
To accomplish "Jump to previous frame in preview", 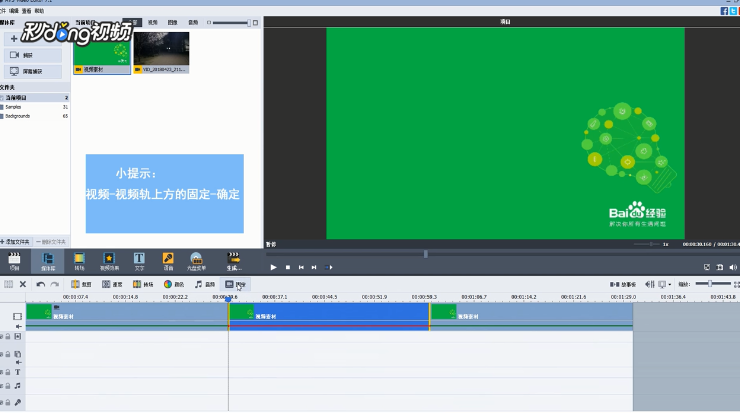I will tap(301, 267).
